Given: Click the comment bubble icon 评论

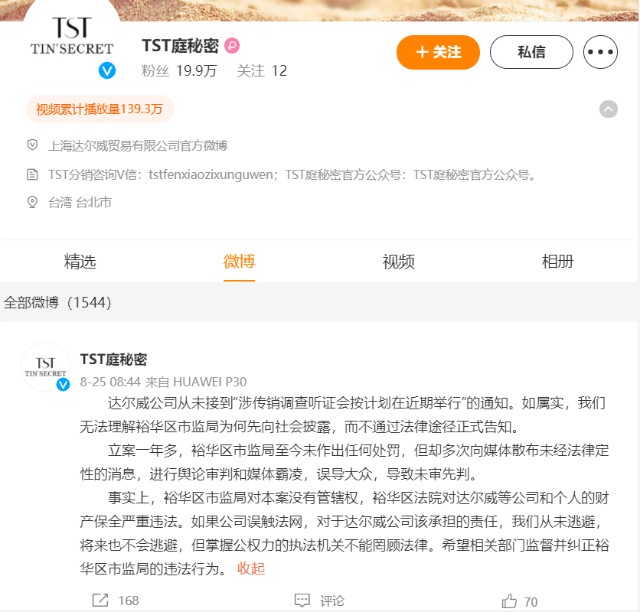Looking at the screenshot, I should pyautogui.click(x=302, y=600).
